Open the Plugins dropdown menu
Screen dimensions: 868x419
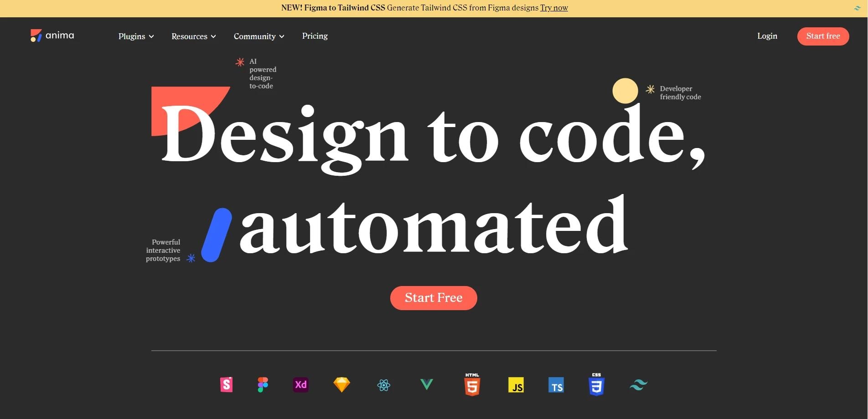[x=136, y=36]
